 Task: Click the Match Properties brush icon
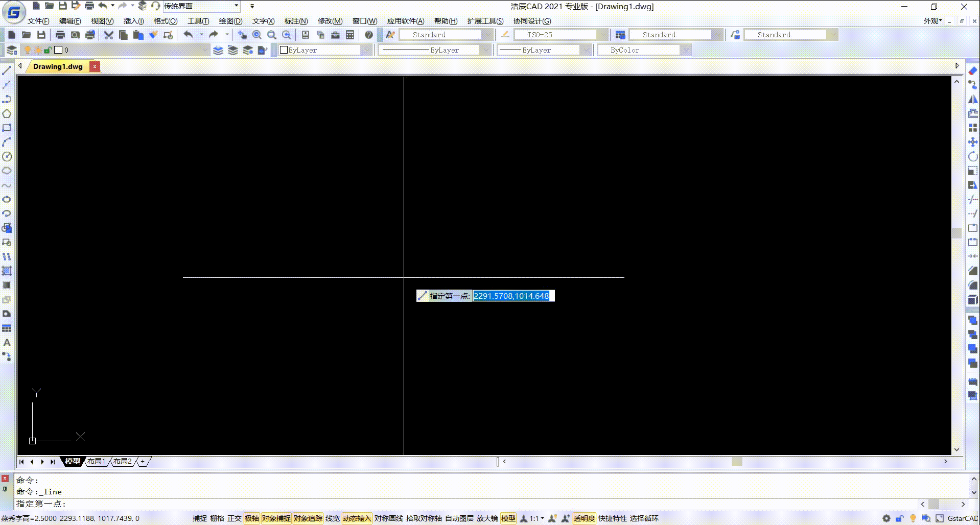(153, 35)
